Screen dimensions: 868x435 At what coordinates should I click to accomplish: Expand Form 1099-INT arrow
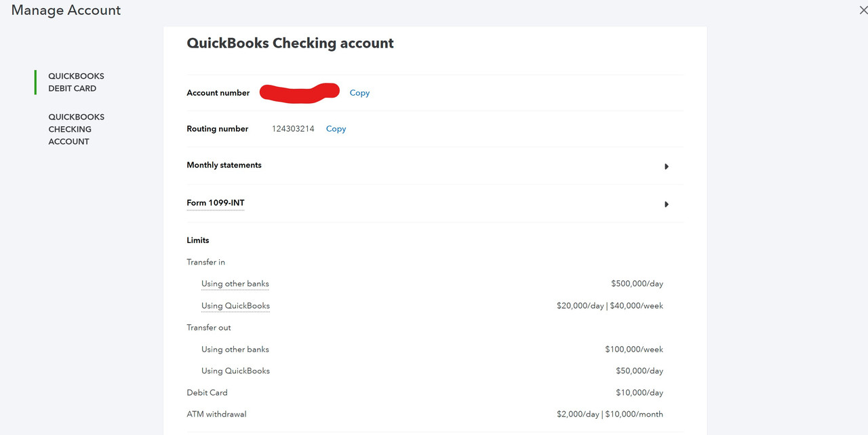point(667,204)
